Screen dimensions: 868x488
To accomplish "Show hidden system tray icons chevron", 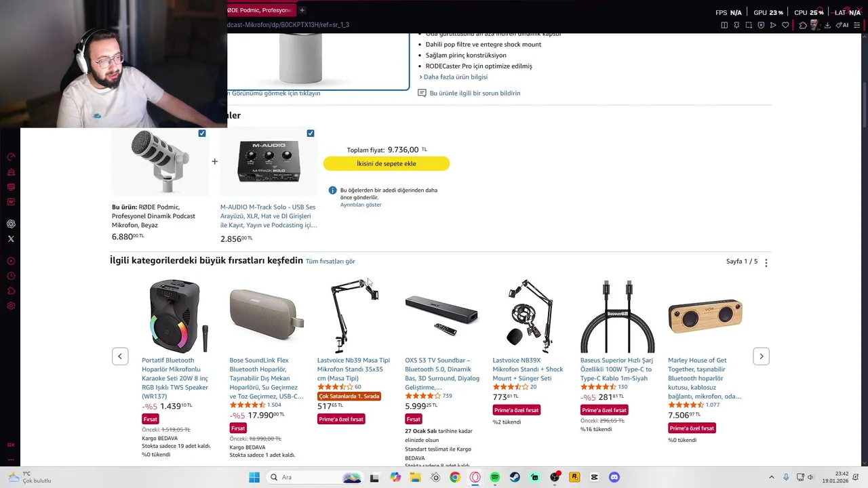I will [x=771, y=477].
